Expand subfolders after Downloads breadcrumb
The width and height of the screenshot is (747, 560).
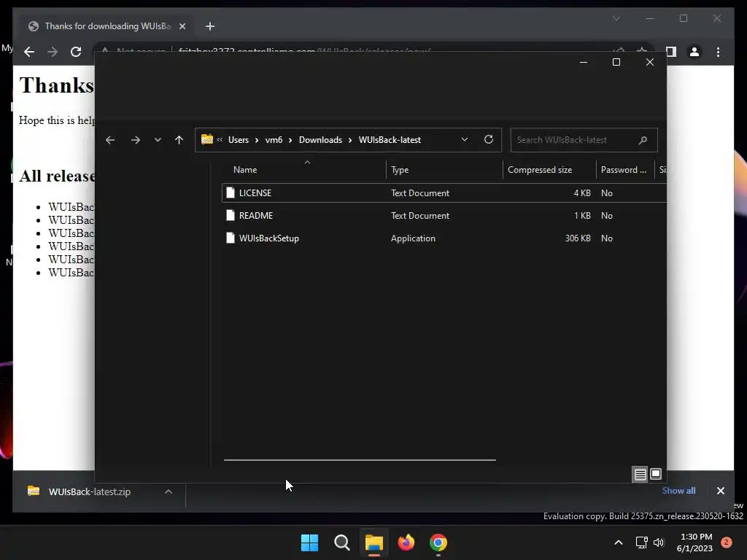click(350, 140)
